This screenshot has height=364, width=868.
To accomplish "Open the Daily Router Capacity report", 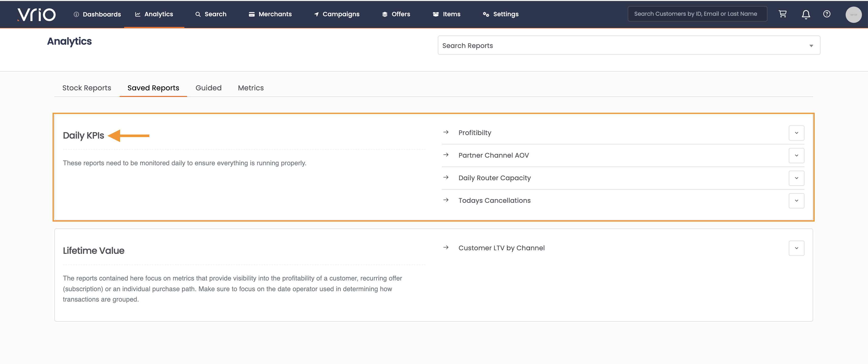I will [494, 178].
